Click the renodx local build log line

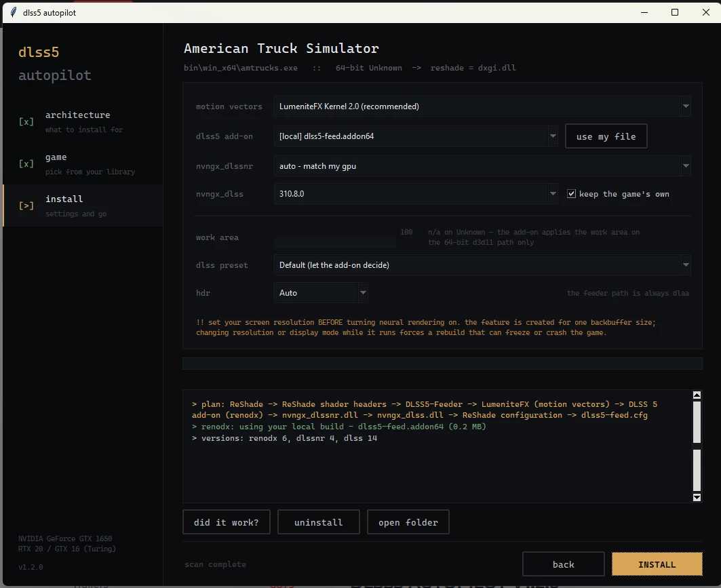click(x=339, y=427)
